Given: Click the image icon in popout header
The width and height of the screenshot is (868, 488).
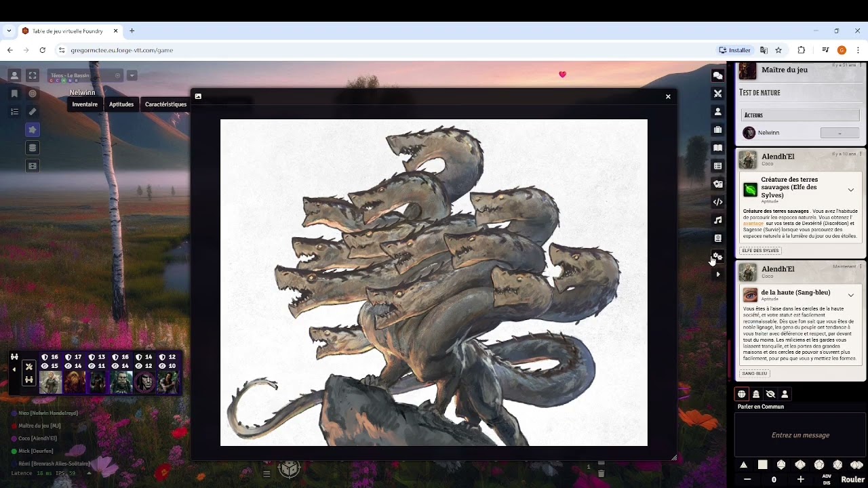Looking at the screenshot, I should coord(198,96).
